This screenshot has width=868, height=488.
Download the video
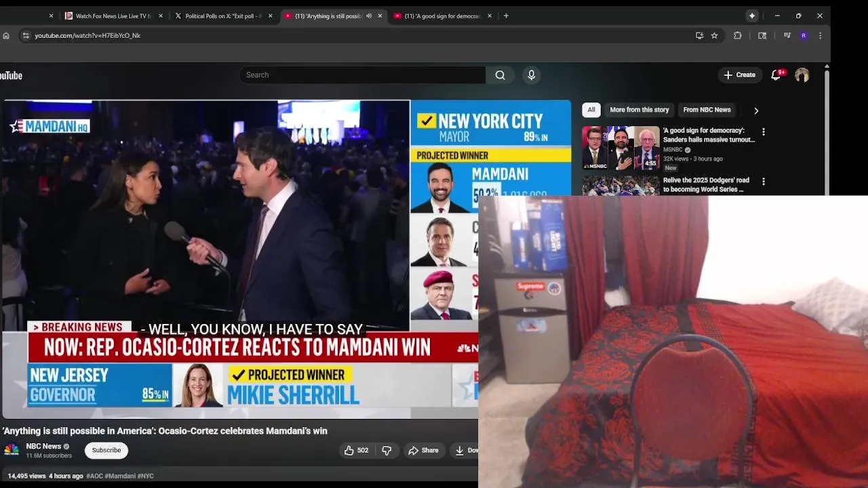pyautogui.click(x=465, y=451)
